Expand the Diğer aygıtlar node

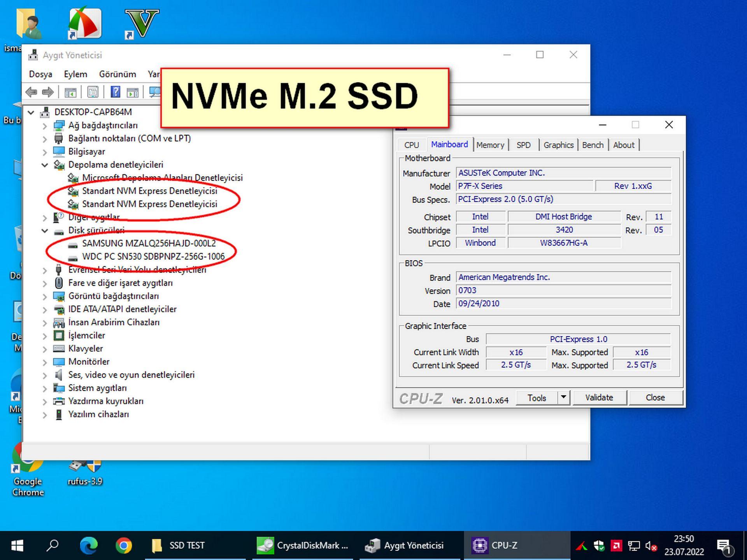point(45,217)
